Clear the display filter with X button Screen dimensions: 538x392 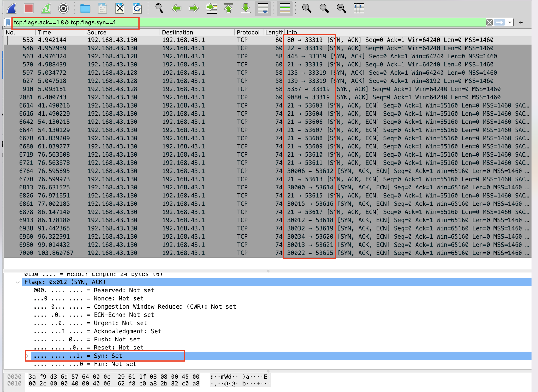tap(489, 22)
